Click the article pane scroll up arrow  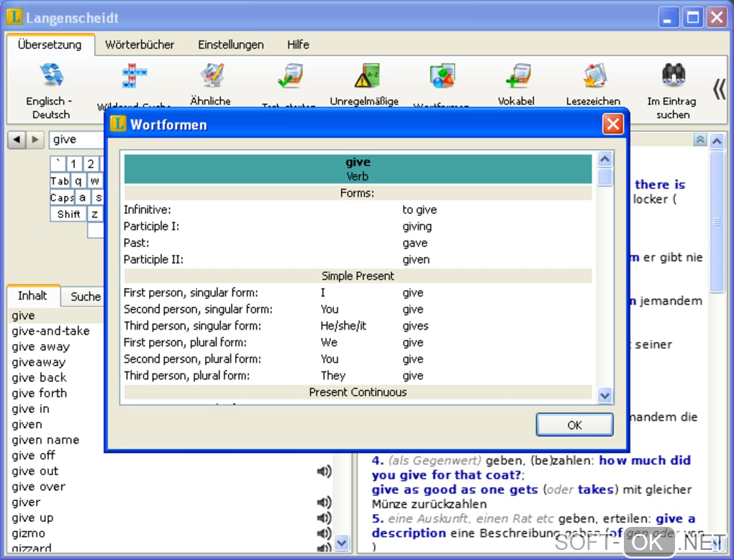coord(717,140)
